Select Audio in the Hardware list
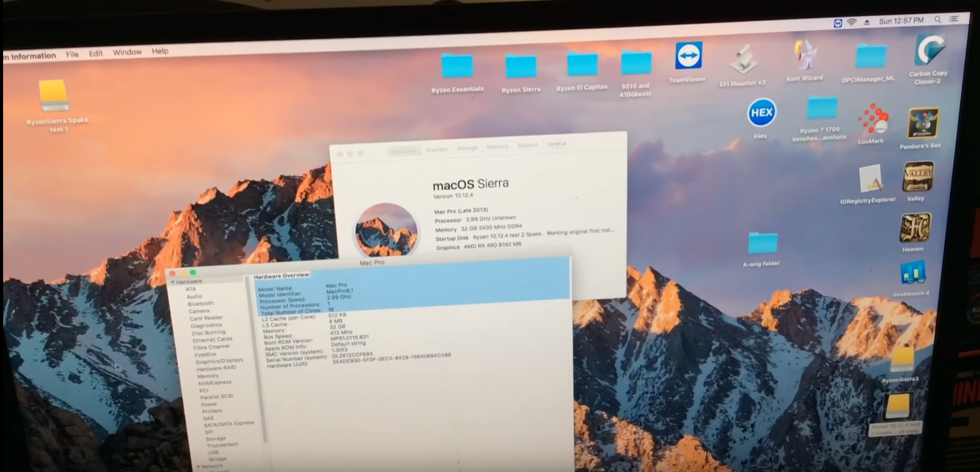980x472 pixels. tap(194, 296)
